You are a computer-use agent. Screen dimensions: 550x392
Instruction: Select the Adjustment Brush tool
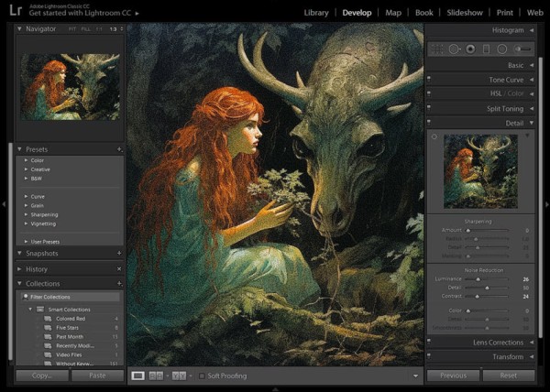[x=523, y=49]
